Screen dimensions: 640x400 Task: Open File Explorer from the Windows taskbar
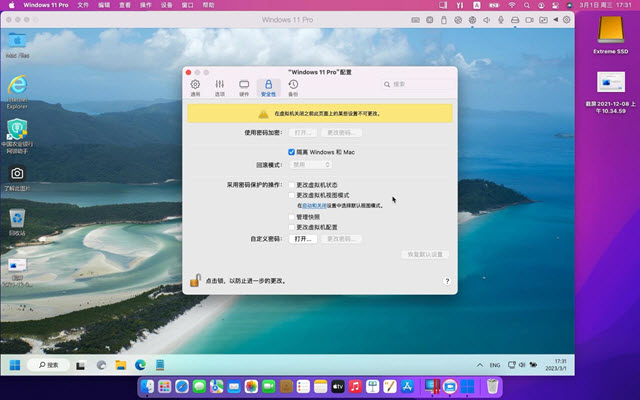(121, 365)
